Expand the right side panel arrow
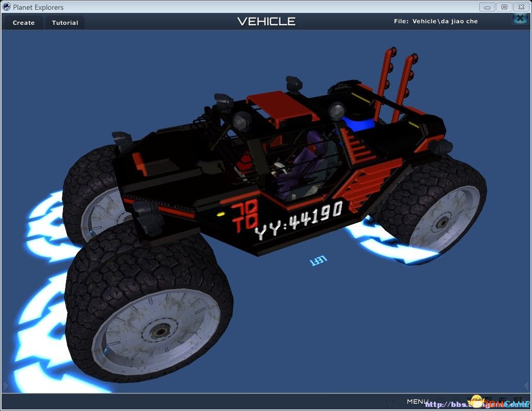This screenshot has width=532, height=411. 527,386
